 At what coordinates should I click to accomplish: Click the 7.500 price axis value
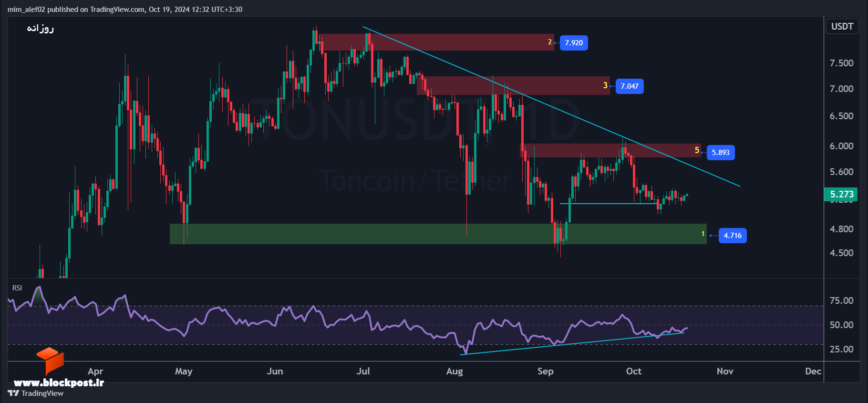pyautogui.click(x=841, y=63)
